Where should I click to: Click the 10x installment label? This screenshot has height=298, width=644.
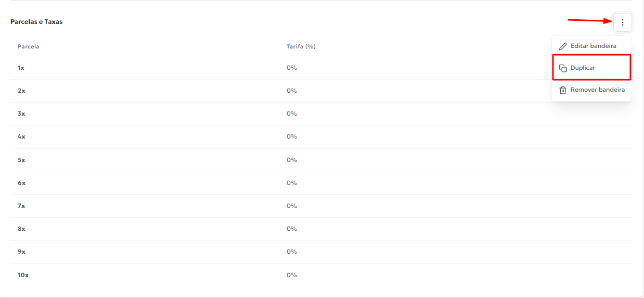23,275
